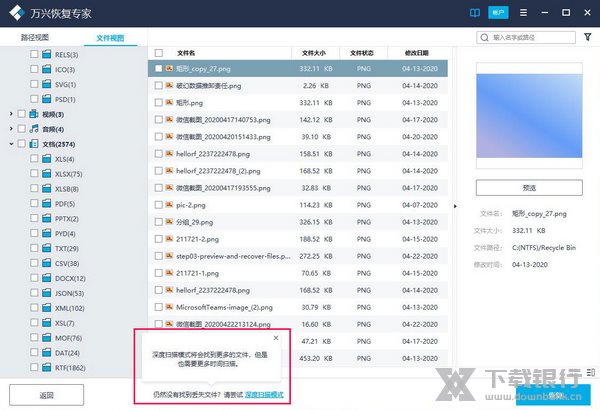The width and height of the screenshot is (600, 410).
Task: Click the audio music note icon
Action: click(x=34, y=129)
